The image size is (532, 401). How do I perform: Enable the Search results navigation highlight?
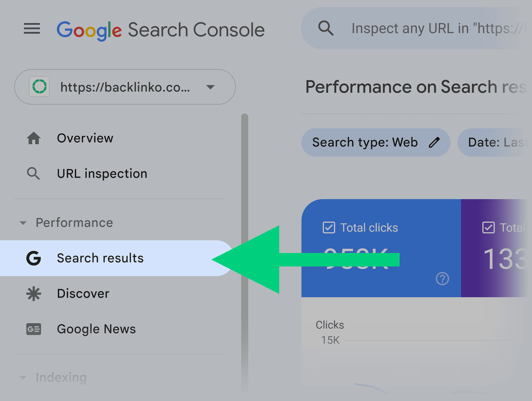coord(100,258)
